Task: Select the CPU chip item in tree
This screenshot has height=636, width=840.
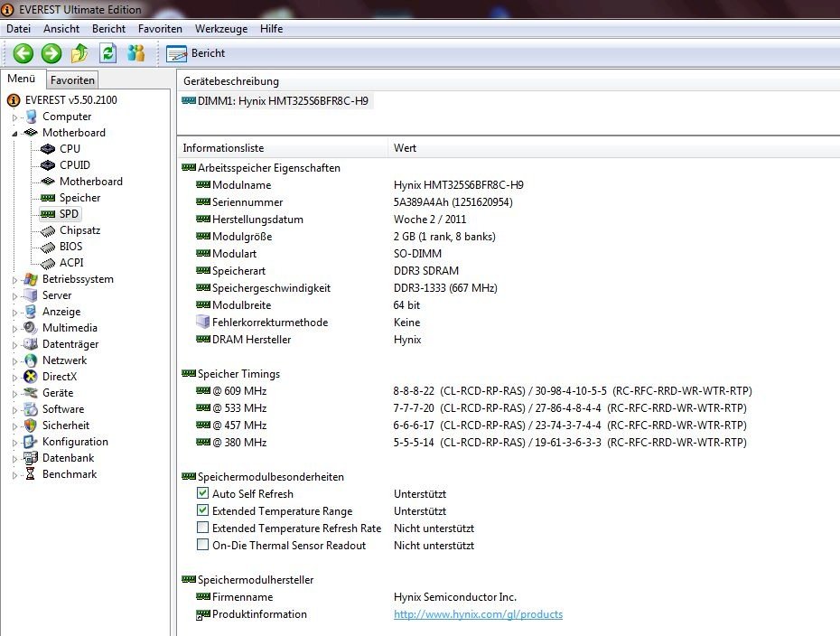Action: click(x=70, y=149)
